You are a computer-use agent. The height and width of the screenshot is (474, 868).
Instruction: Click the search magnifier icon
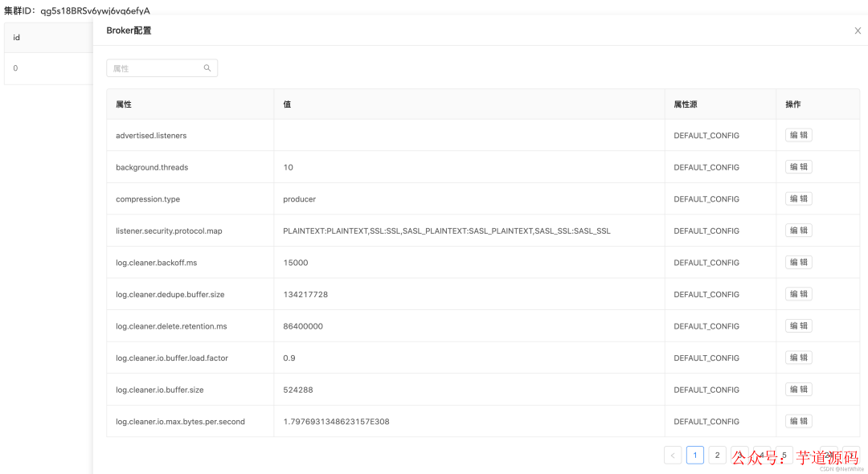click(207, 68)
